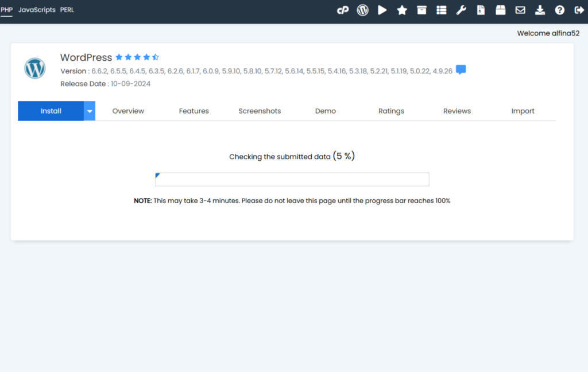Open the installations archive box icon
Image resolution: width=588 pixels, height=372 pixels.
point(421,10)
